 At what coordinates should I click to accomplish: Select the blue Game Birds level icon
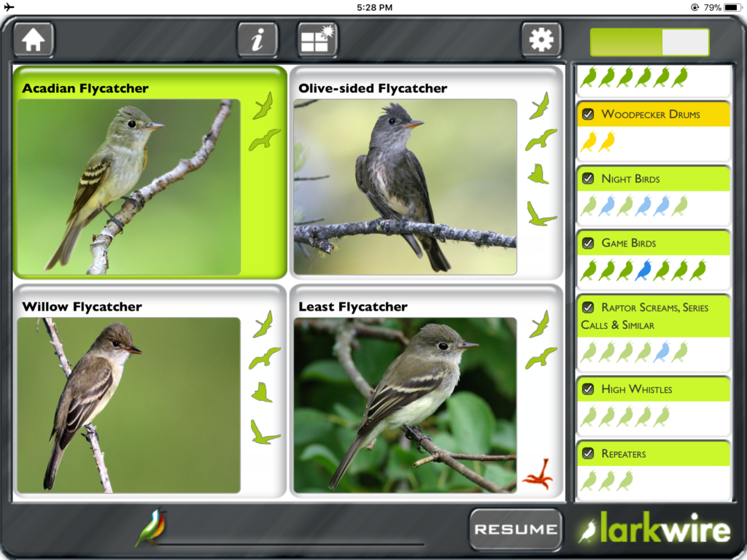[x=643, y=270]
